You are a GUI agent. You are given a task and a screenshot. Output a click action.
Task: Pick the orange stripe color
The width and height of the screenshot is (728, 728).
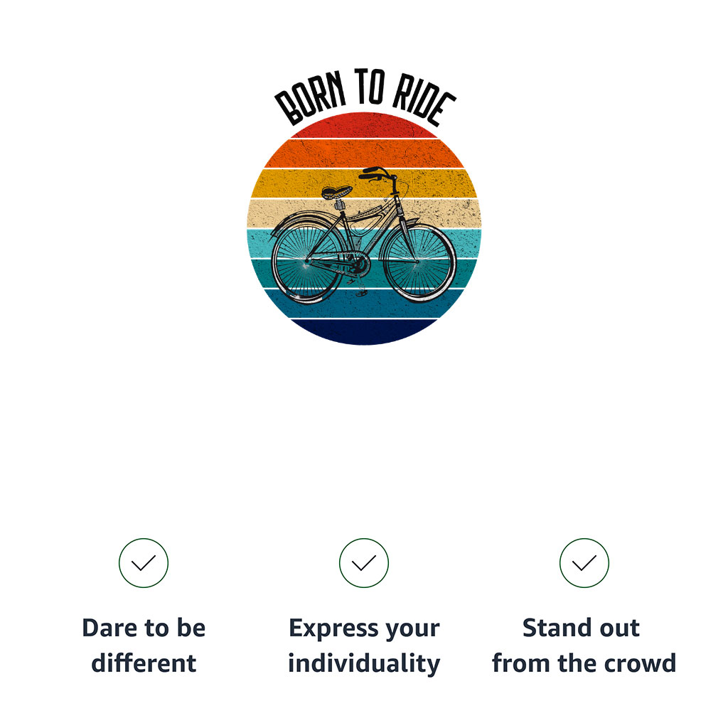(x=364, y=154)
